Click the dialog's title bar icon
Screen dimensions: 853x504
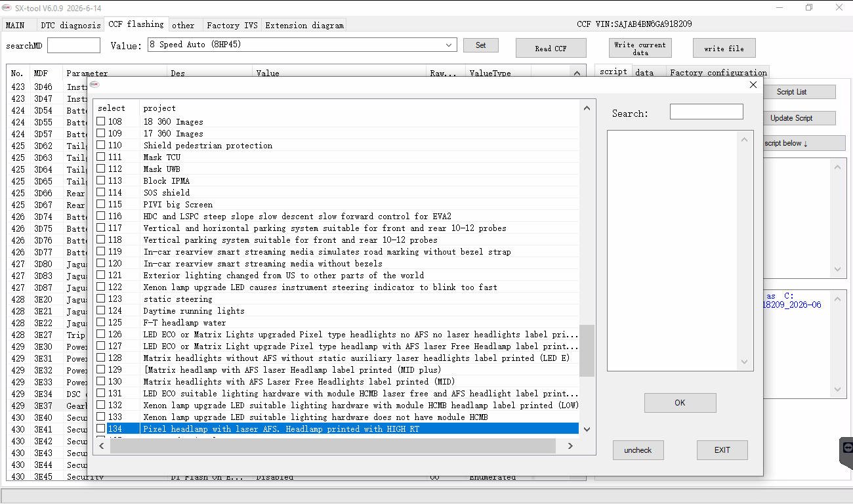(x=94, y=85)
